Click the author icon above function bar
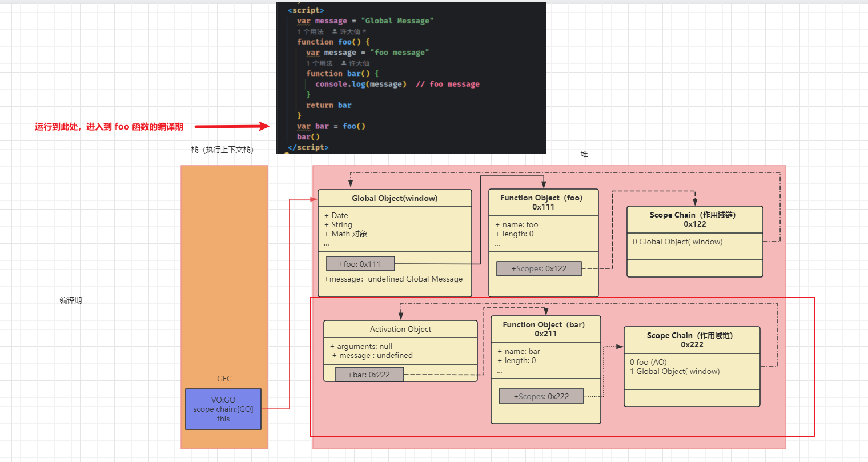868x462 pixels. 344,63
